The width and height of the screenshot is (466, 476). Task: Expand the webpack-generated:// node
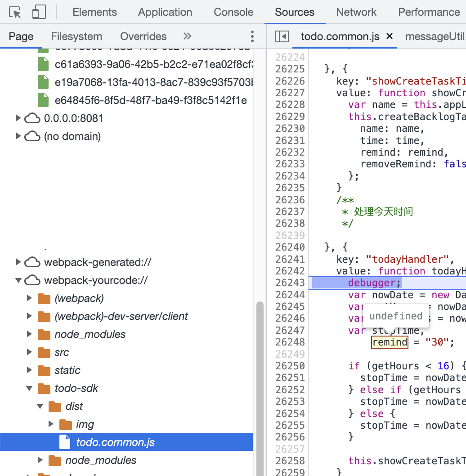pyautogui.click(x=18, y=262)
